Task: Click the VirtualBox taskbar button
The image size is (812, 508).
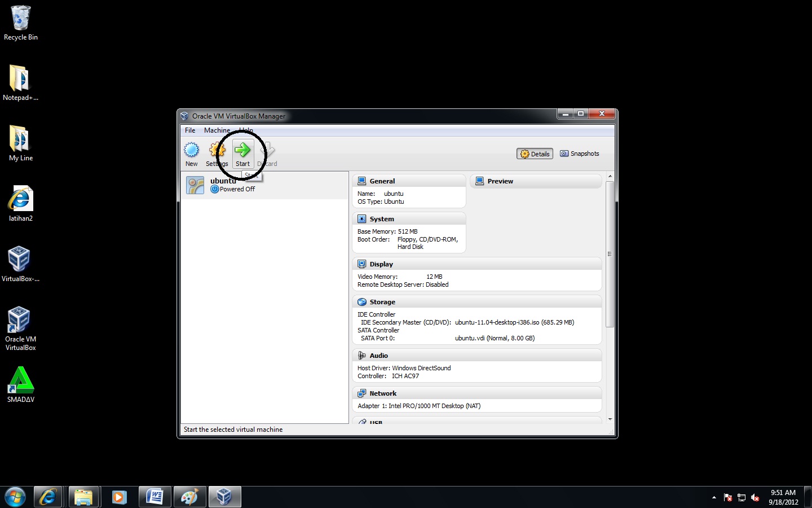Action: (224, 497)
